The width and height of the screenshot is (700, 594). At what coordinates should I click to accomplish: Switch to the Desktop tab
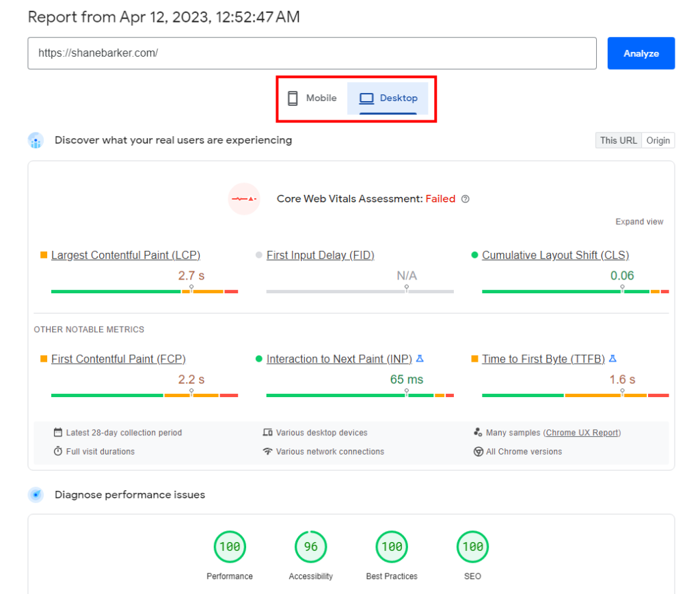(x=388, y=98)
